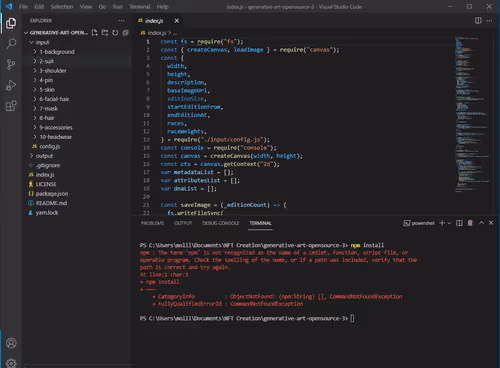Open the Accounts menu icon
Viewport: 500px width, 368px height.
(x=11, y=343)
